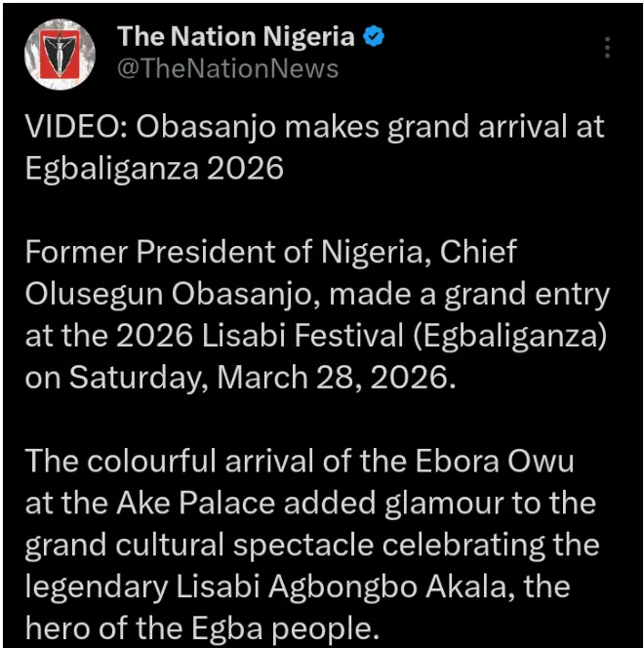
Task: Click 'Egbaliganza 2026' in the headline
Action: [x=154, y=169]
